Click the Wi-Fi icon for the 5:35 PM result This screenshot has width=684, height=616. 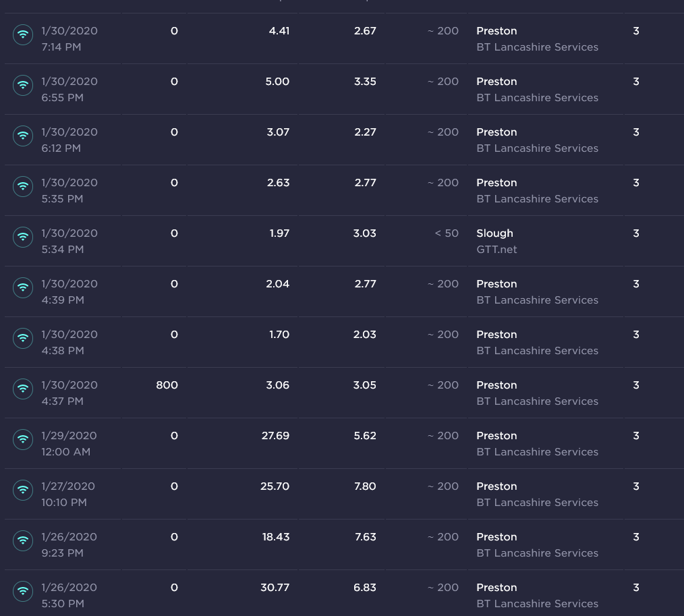coord(23,186)
